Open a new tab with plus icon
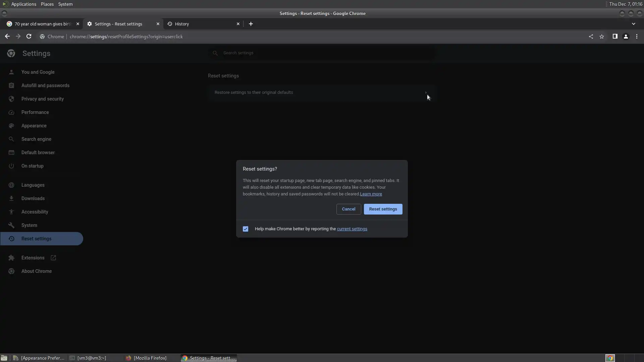The image size is (644, 362). [x=251, y=24]
